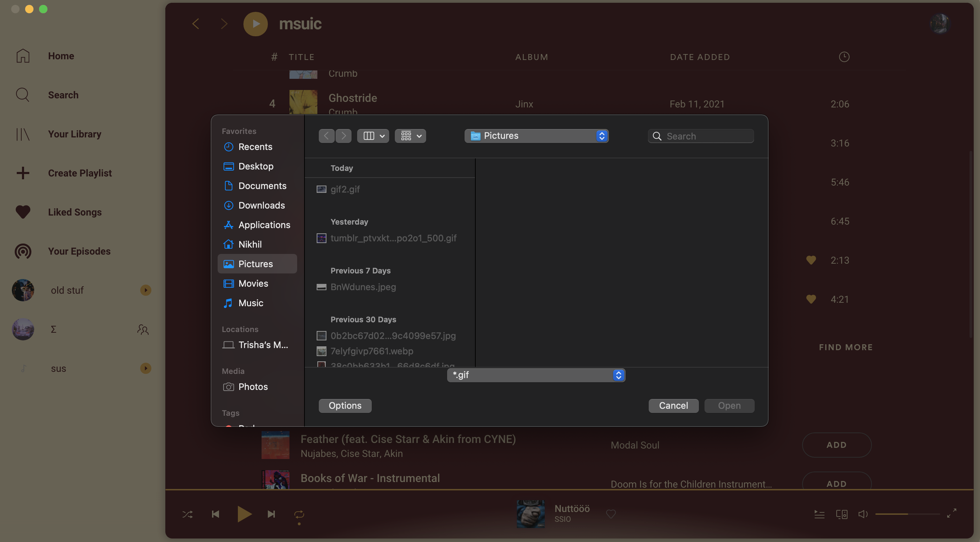Viewport: 980px width, 542px height.
Task: Click the Create Playlist plus icon
Action: tap(23, 173)
